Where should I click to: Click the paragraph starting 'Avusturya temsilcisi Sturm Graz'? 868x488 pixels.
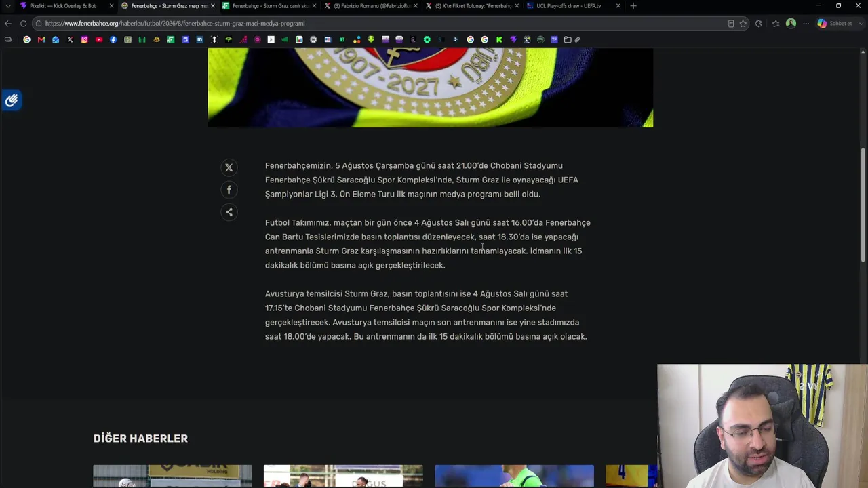[426, 315]
